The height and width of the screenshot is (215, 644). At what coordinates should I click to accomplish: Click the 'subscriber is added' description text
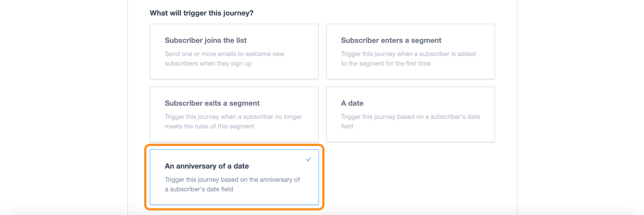[408, 54]
